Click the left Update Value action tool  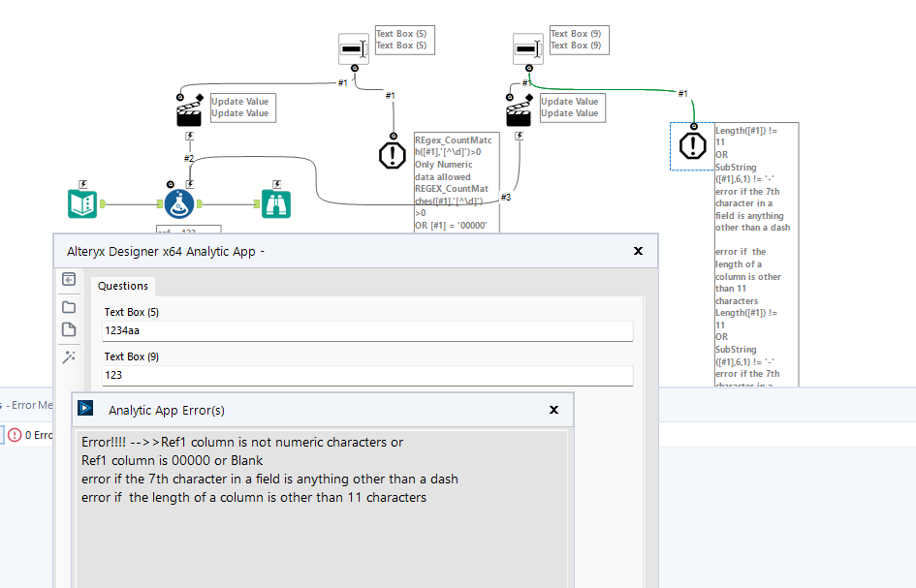189,111
